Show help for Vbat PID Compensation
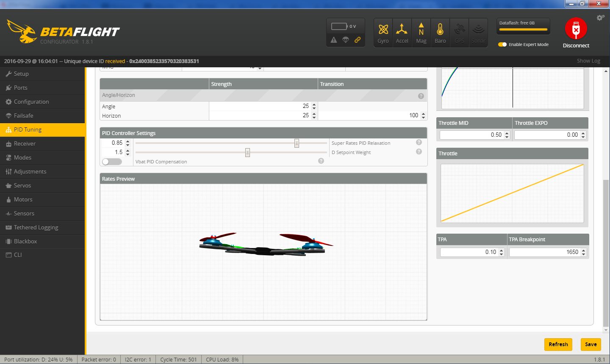Viewport: 610px width, 364px height. (x=321, y=161)
